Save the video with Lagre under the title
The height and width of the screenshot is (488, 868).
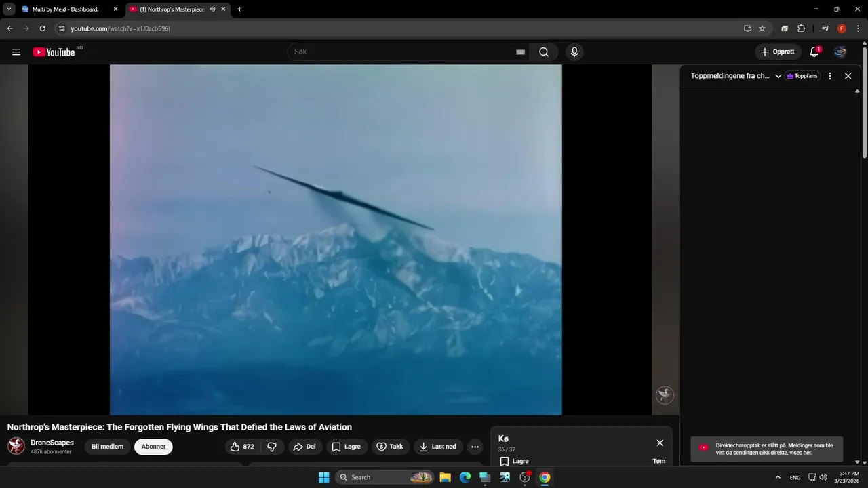(347, 447)
